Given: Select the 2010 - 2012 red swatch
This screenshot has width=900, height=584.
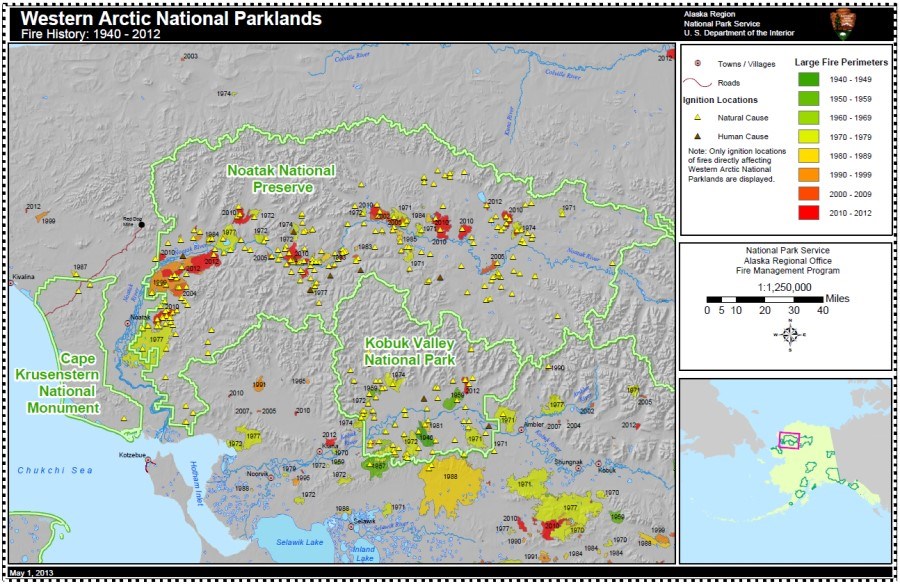Looking at the screenshot, I should pyautogui.click(x=809, y=212).
